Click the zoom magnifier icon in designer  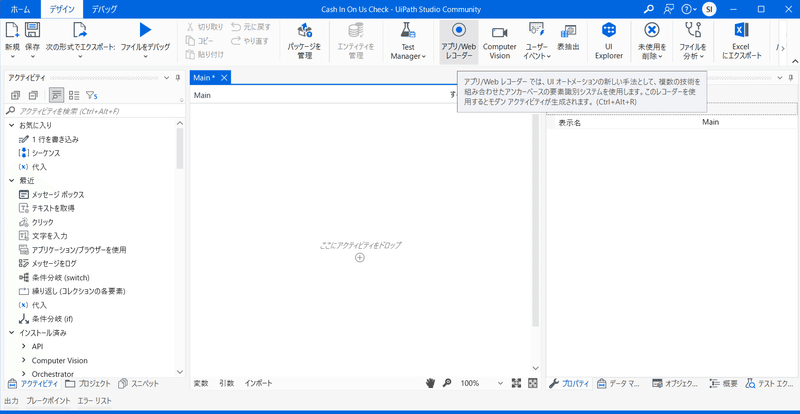[x=447, y=383]
